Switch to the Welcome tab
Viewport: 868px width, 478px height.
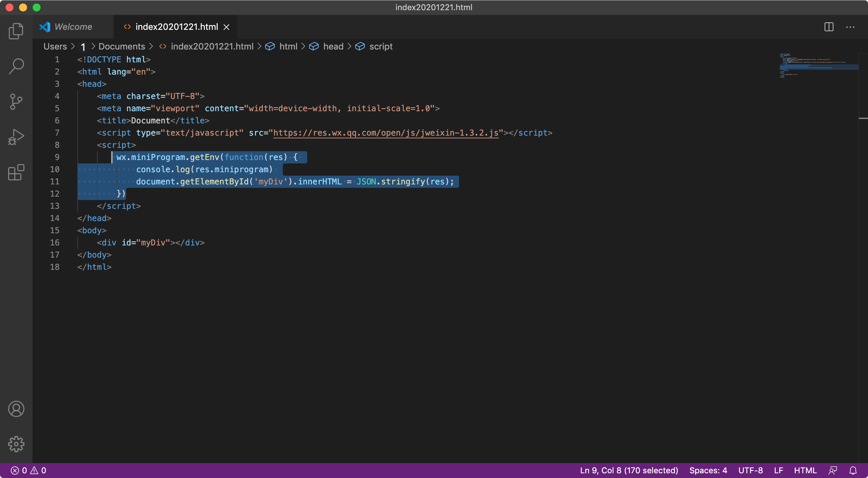(x=73, y=27)
